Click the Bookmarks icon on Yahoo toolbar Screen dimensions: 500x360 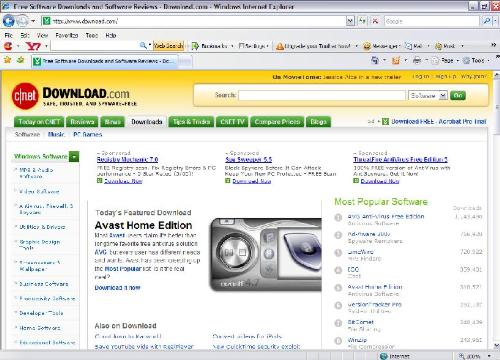pyautogui.click(x=196, y=46)
